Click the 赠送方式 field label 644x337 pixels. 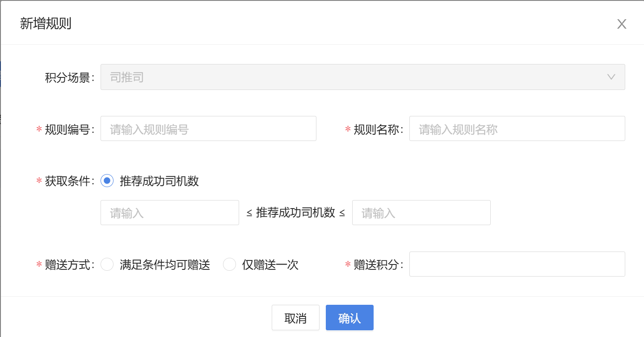(x=69, y=265)
